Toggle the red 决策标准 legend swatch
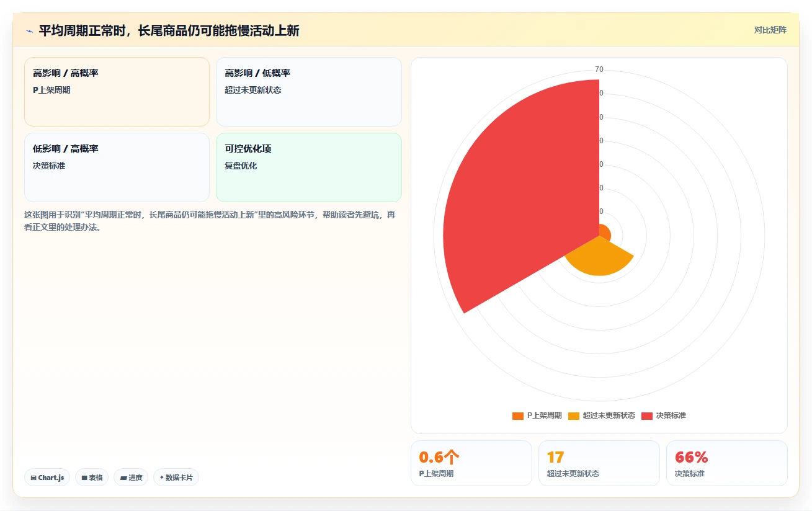 [x=647, y=415]
